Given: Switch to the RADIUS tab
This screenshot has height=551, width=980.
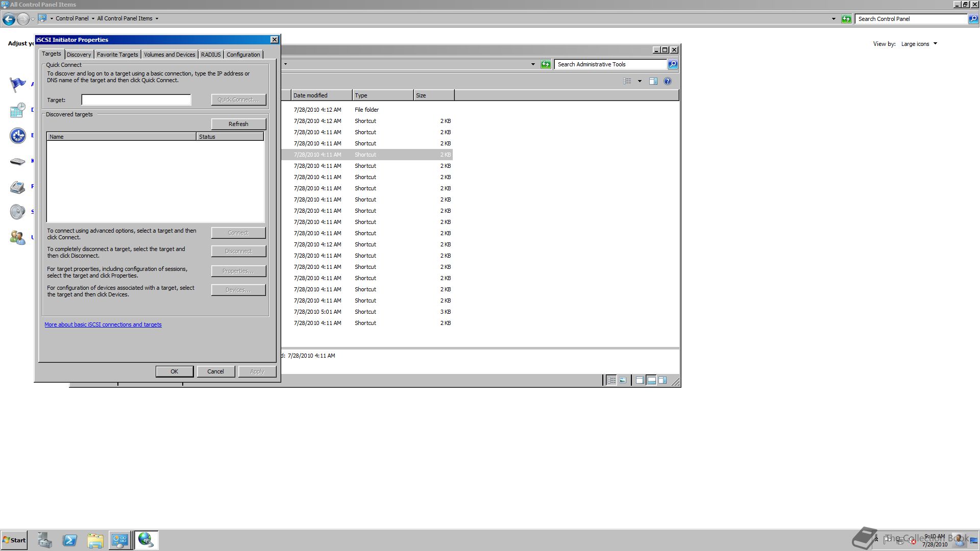Looking at the screenshot, I should [x=211, y=55].
